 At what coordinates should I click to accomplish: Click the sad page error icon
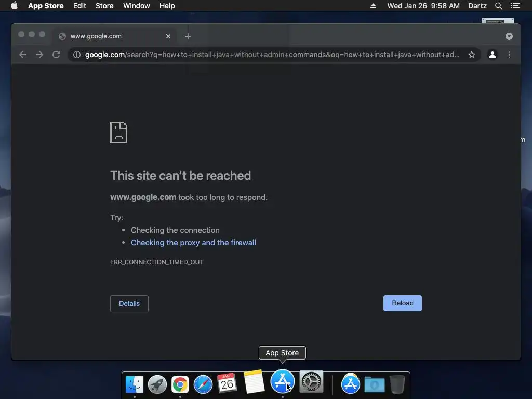pos(119,132)
